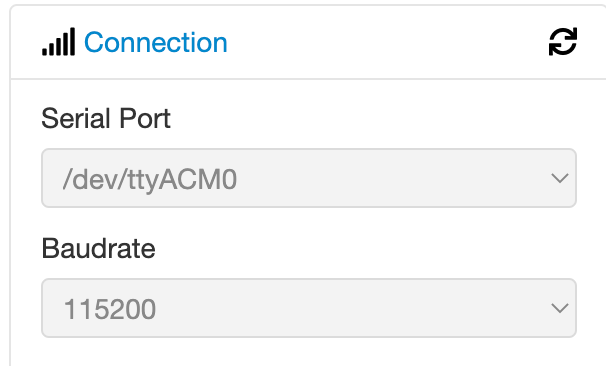The image size is (606, 366).
Task: Click empty area of Connection panel header
Action: (386, 42)
